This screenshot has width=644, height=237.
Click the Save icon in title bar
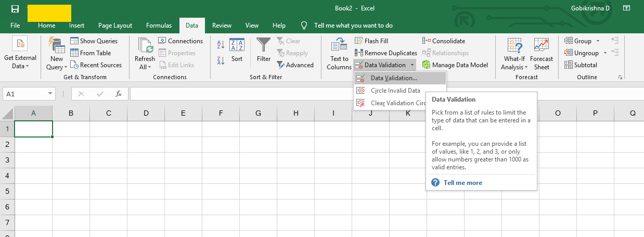click(x=15, y=9)
